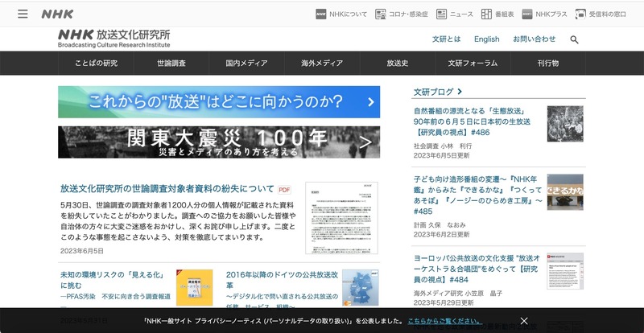The image size is (644, 333).
Task: Expand the 文研ブログ section chevron
Action: tap(460, 92)
